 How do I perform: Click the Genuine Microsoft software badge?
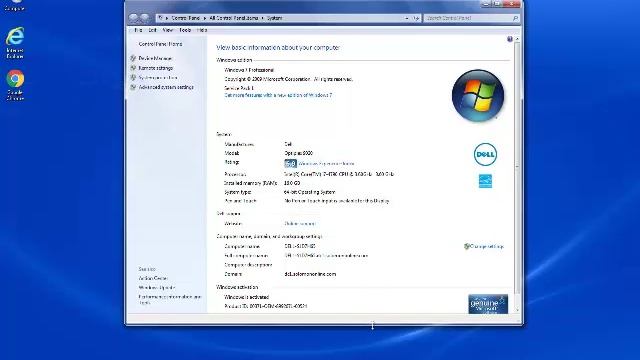tap(488, 304)
